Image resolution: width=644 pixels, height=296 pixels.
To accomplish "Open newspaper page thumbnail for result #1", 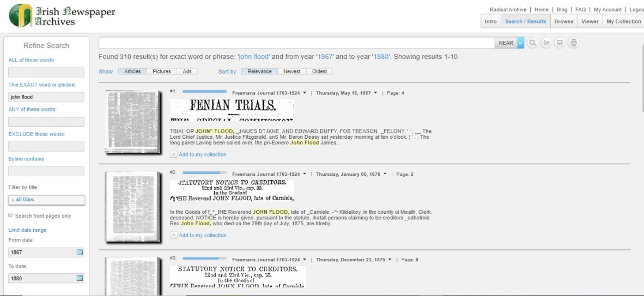I will click(132, 122).
